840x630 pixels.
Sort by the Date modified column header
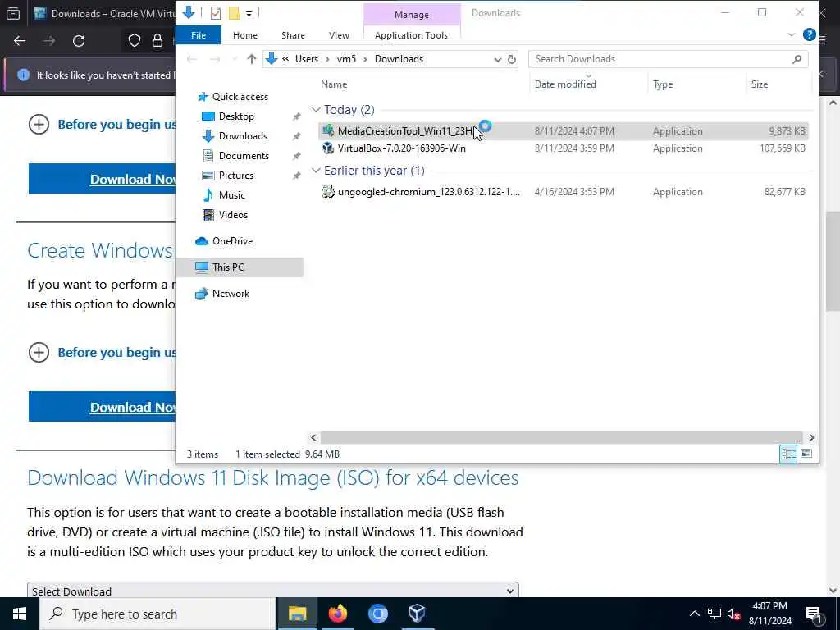click(x=565, y=84)
